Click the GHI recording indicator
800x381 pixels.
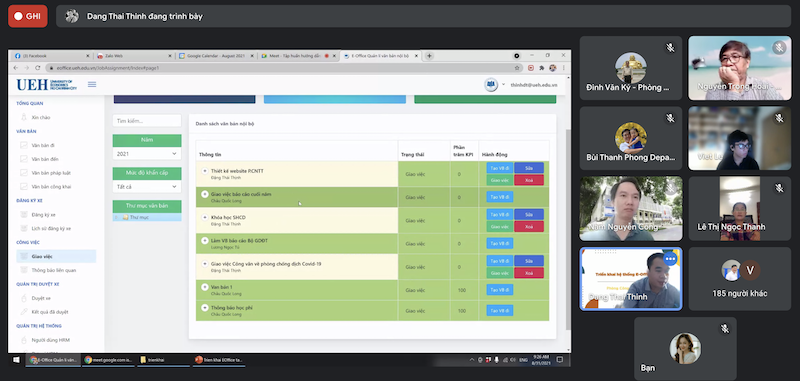(28, 16)
